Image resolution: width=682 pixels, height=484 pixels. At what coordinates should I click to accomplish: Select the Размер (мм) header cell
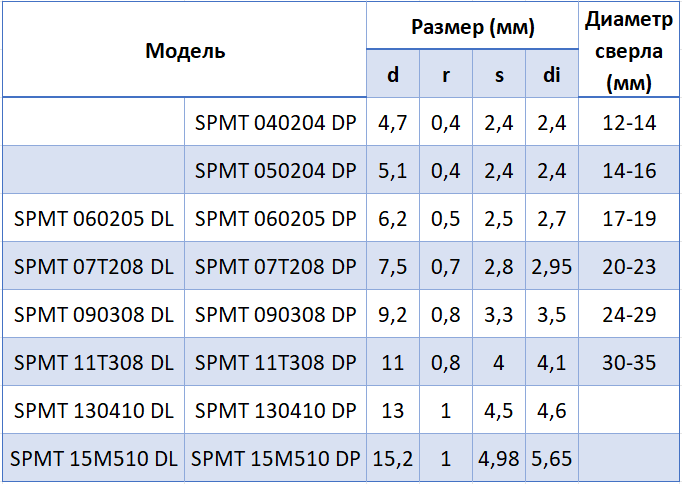click(472, 26)
